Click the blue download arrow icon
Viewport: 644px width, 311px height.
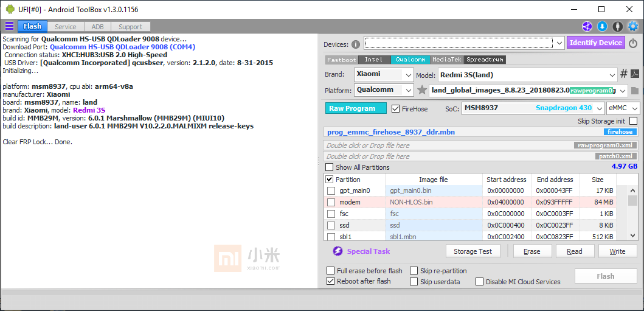(x=602, y=27)
